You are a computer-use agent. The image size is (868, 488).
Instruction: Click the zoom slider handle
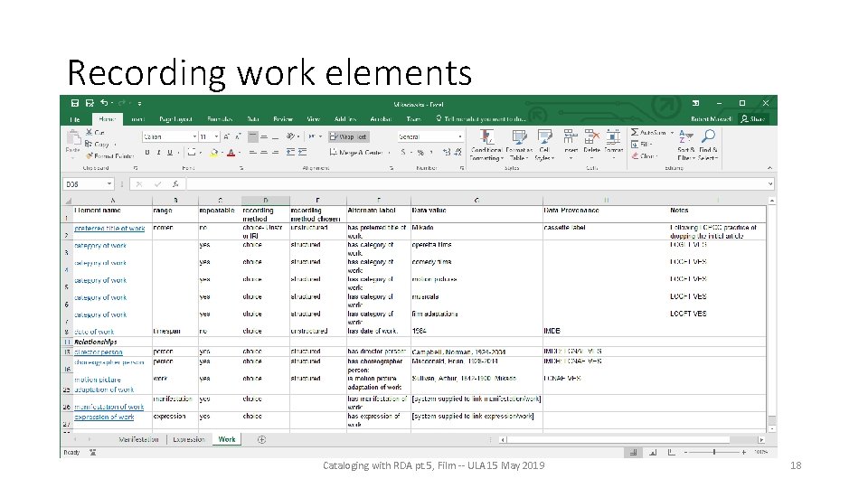(714, 452)
